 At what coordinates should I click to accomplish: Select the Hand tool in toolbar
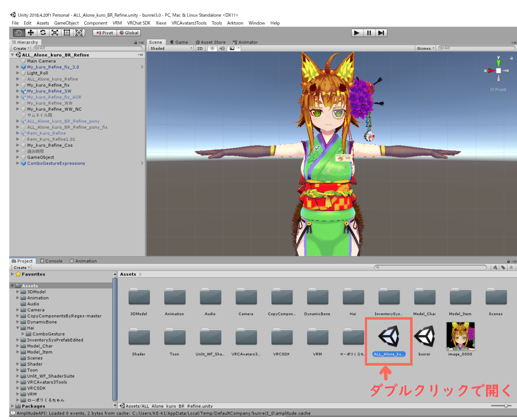(x=19, y=33)
